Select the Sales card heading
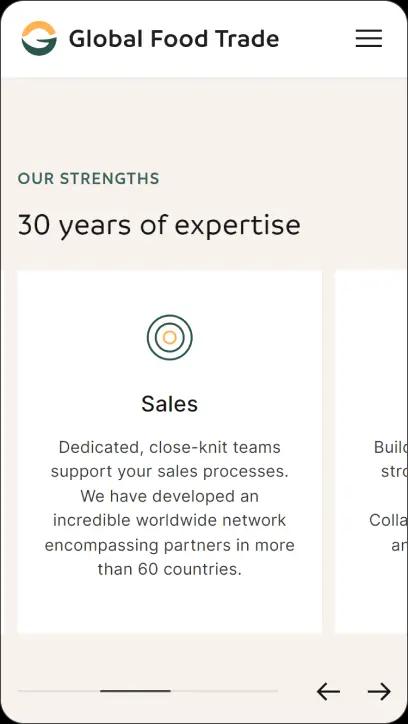The height and width of the screenshot is (724, 408). pos(170,404)
